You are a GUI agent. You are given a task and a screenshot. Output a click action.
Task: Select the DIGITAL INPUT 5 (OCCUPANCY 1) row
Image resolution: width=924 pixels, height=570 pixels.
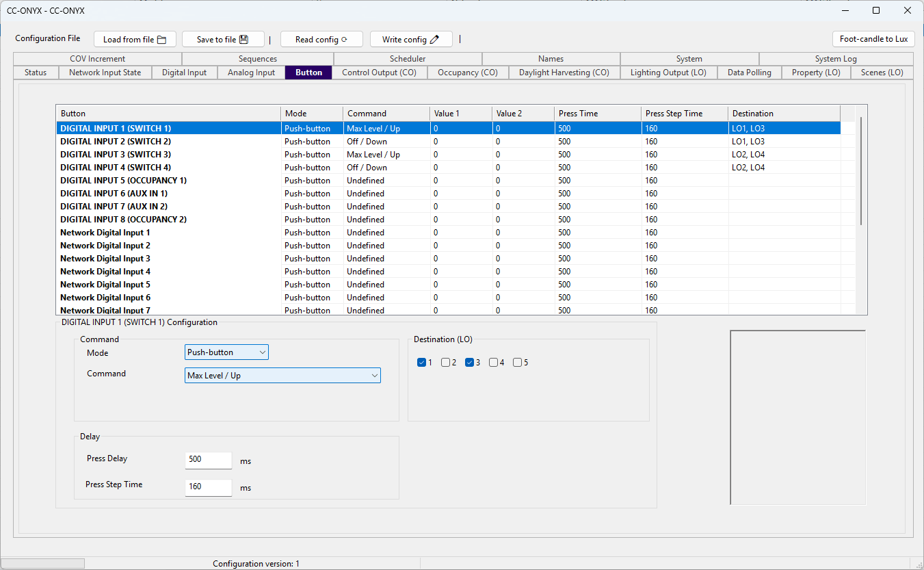click(448, 181)
